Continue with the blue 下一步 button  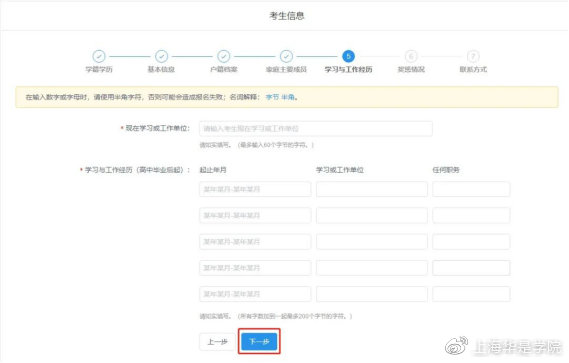click(259, 341)
